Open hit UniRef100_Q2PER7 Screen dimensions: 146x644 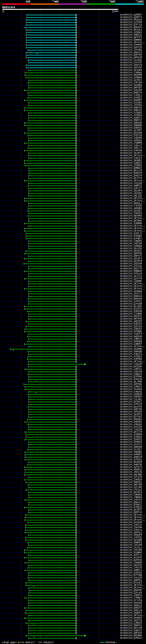click(131, 15)
